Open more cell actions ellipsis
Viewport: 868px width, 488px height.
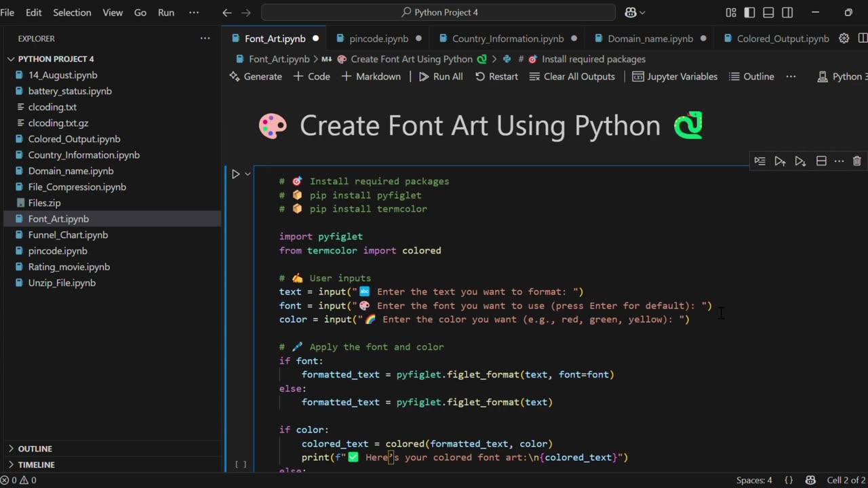839,161
